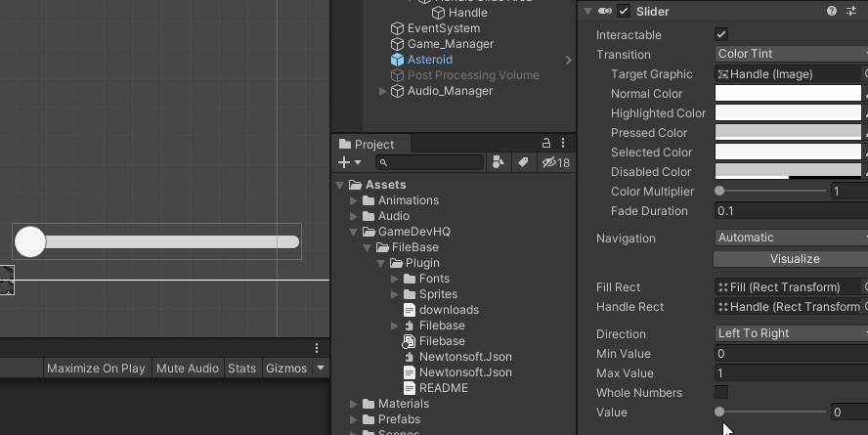Click the plus icon to create asset

pyautogui.click(x=344, y=162)
